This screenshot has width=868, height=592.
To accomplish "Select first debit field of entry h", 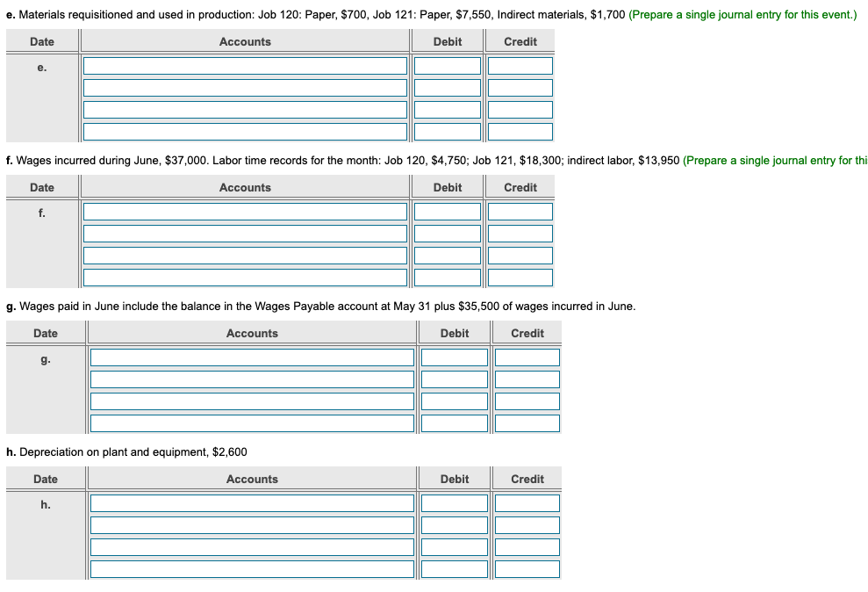I will [x=455, y=503].
